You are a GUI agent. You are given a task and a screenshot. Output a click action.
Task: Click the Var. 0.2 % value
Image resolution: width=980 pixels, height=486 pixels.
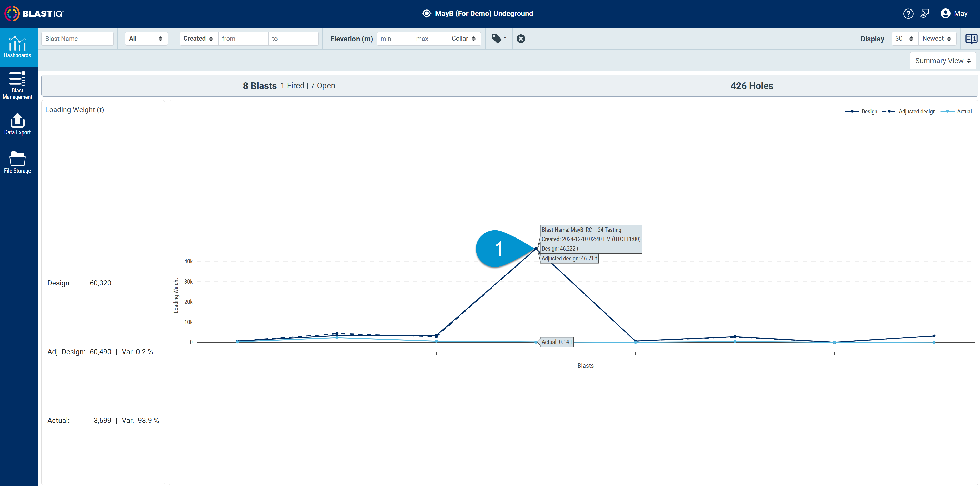(x=137, y=352)
